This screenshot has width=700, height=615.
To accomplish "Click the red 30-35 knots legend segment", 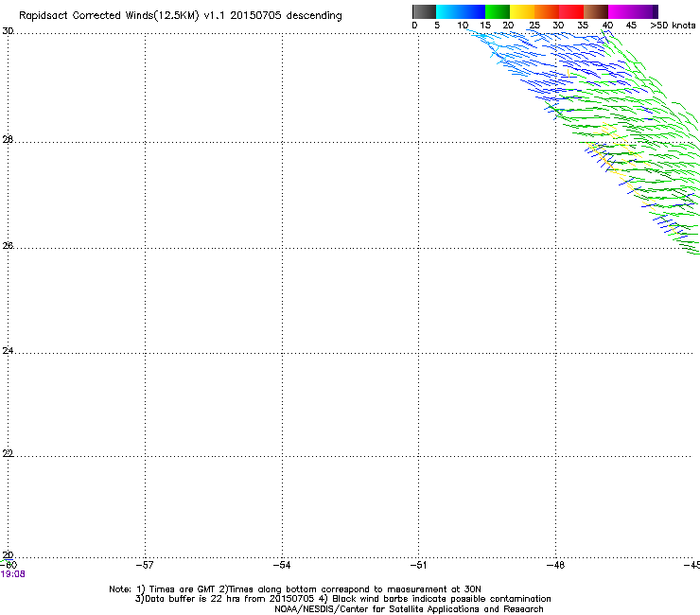I will pos(571,11).
